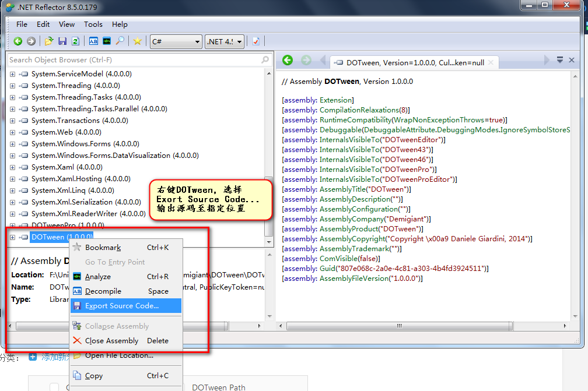Screen dimensions: 588x391
Task: Choose Open File Location... from context menu
Action: click(126, 355)
